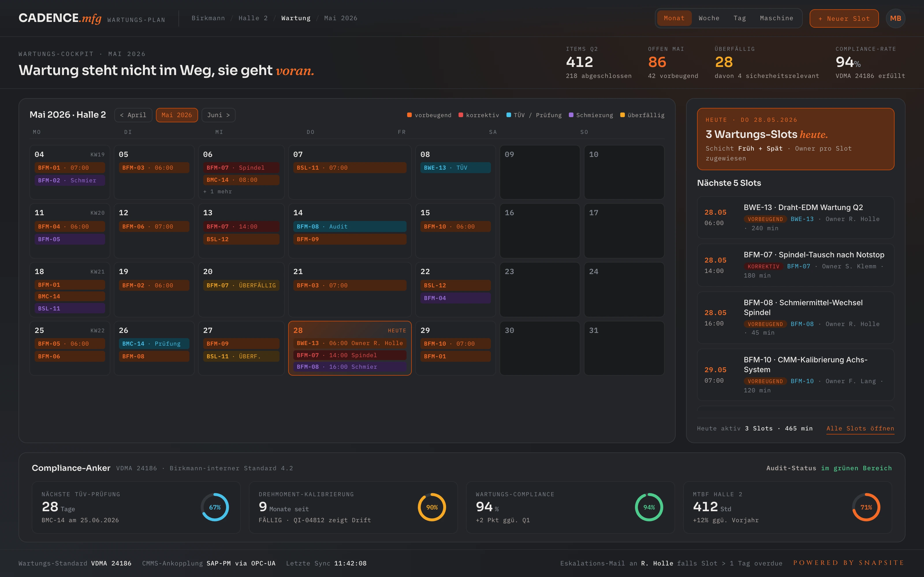Click the + Neuer Slot button
This screenshot has height=577, width=924.
[844, 18]
